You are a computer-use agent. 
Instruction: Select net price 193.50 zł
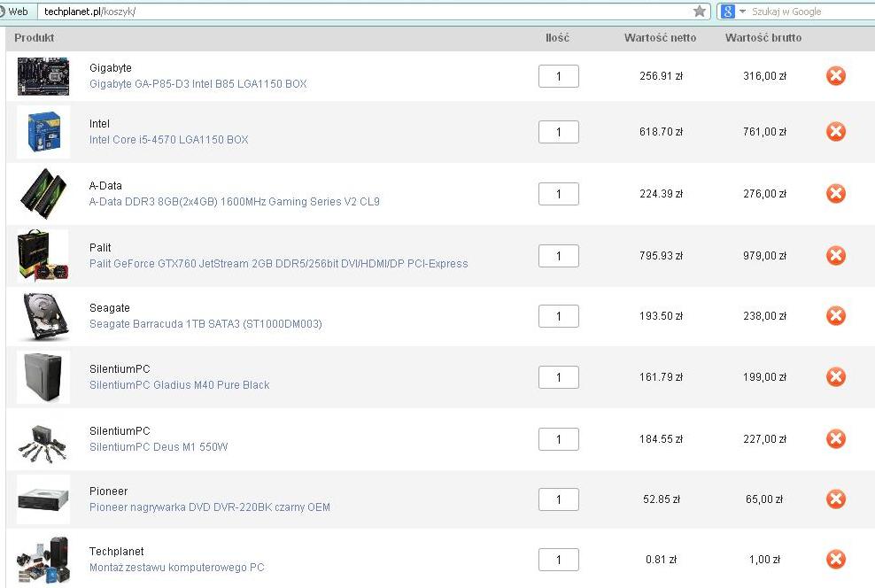coord(662,316)
